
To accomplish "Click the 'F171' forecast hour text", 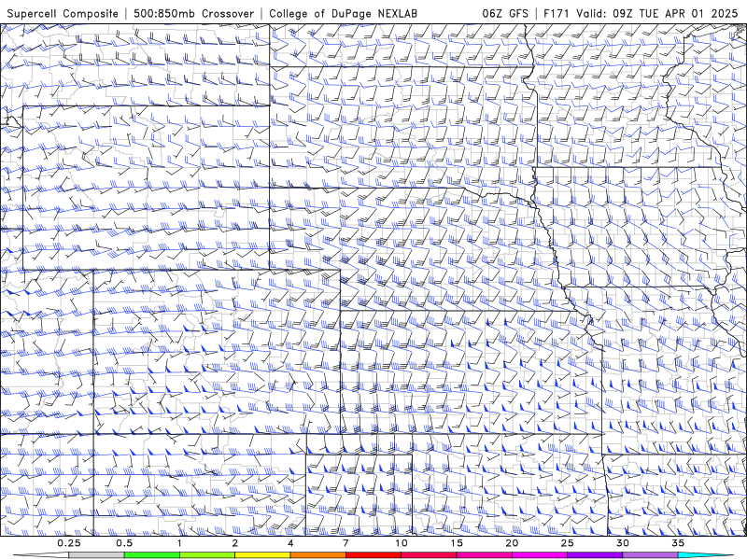I will (x=557, y=13).
